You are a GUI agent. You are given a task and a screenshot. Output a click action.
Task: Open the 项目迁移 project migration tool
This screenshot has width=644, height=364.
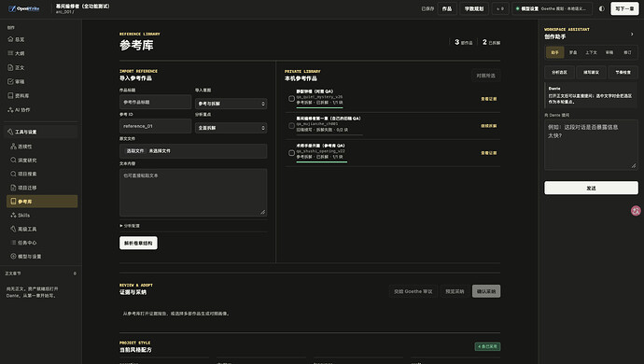click(24, 188)
